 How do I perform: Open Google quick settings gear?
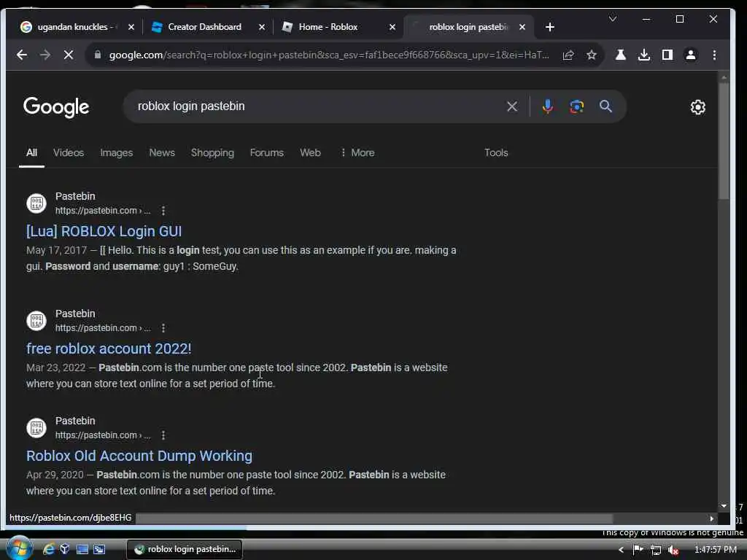pyautogui.click(x=697, y=107)
